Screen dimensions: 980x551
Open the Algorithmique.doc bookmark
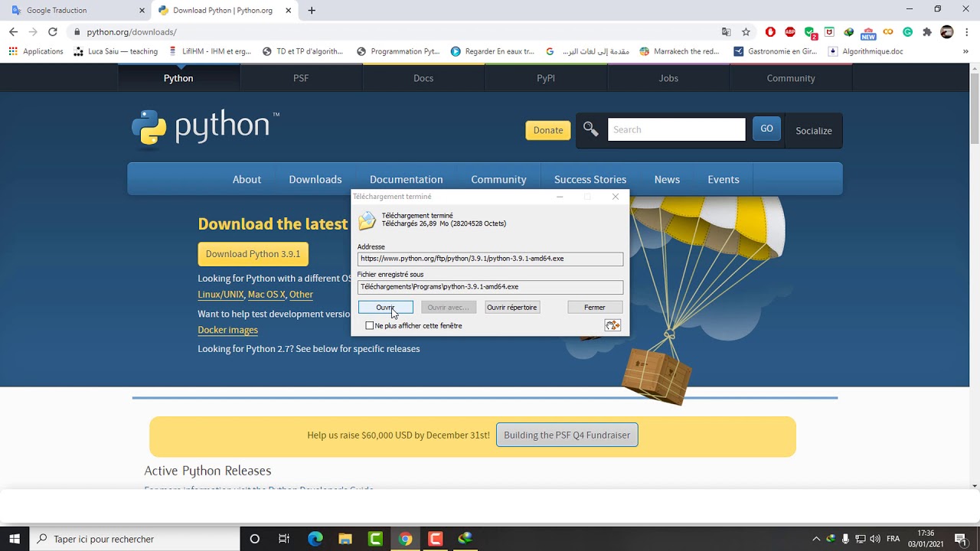click(x=866, y=51)
